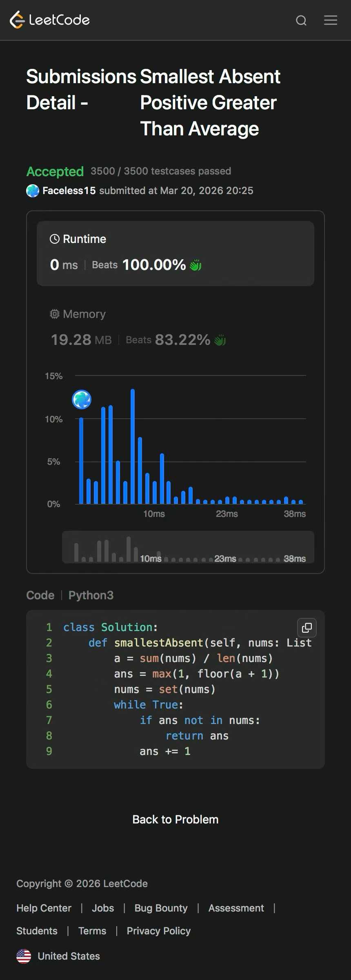Click the avatar marker on the chart
This screenshot has height=980, width=351.
82,400
